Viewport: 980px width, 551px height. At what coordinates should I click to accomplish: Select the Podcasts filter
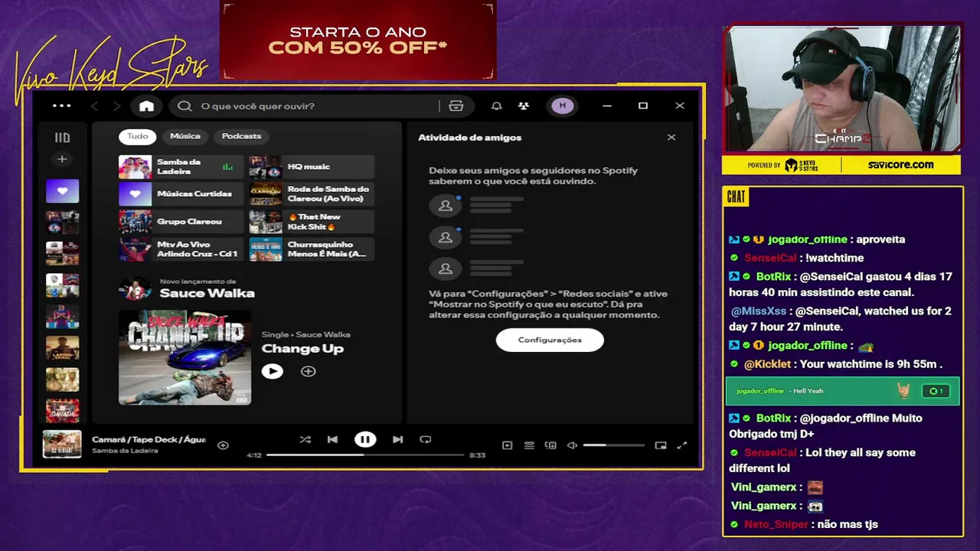pyautogui.click(x=241, y=136)
